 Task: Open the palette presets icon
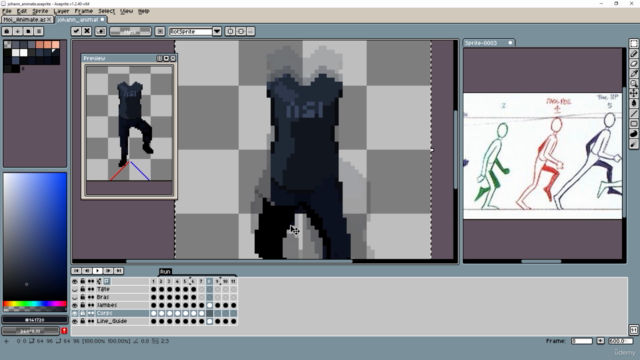[x=28, y=31]
